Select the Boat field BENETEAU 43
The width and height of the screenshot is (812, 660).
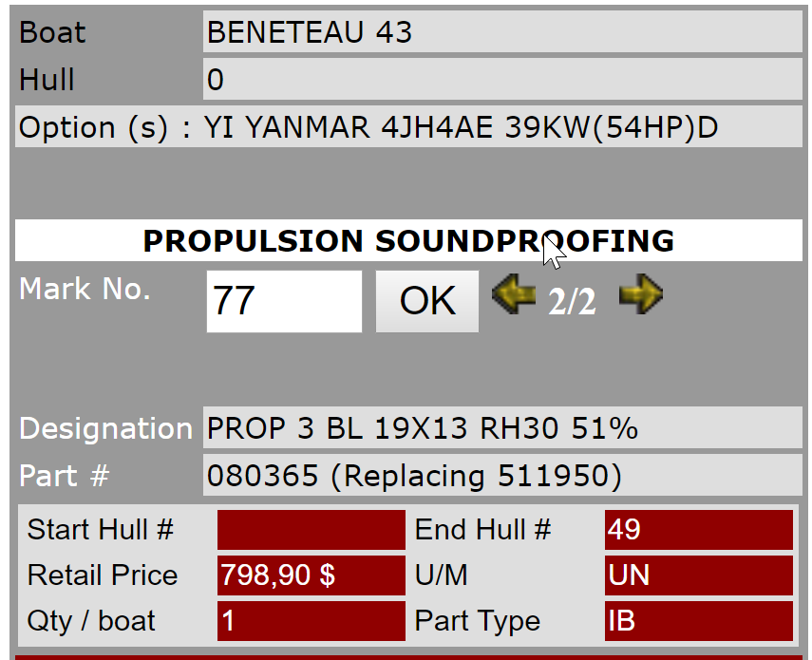[x=502, y=32]
